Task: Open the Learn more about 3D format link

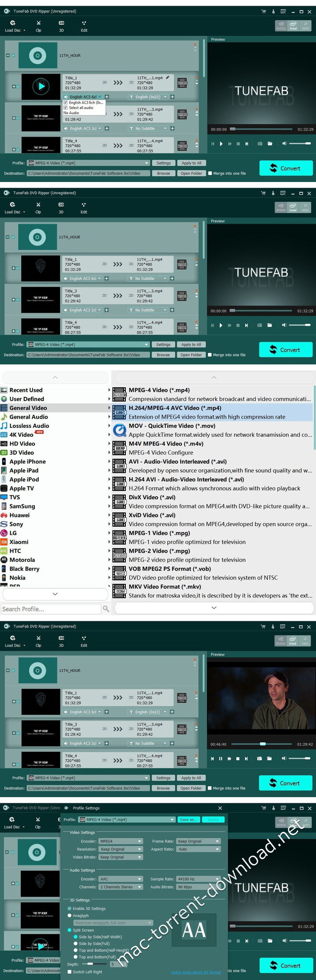Action: tap(196, 973)
